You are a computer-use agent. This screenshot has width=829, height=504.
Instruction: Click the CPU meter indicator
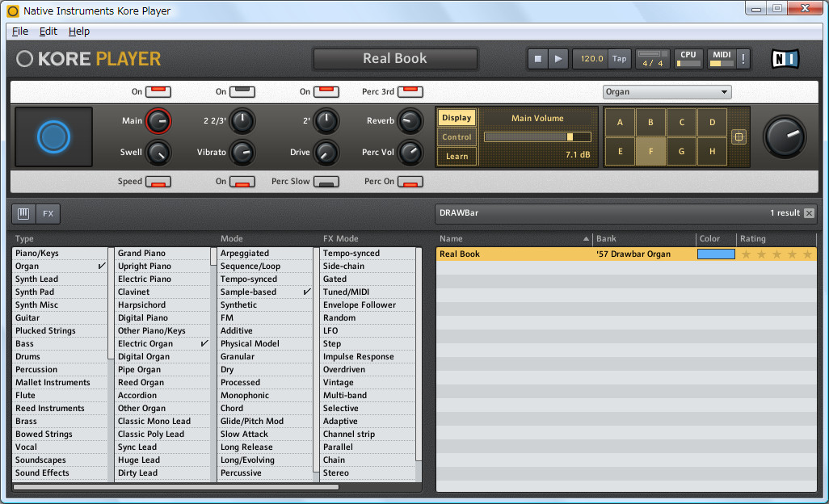(x=688, y=59)
